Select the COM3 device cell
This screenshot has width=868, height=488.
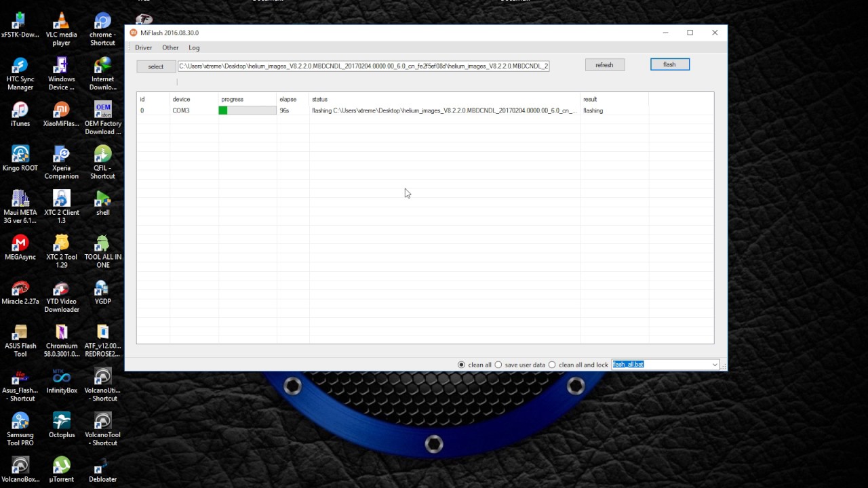(x=194, y=110)
